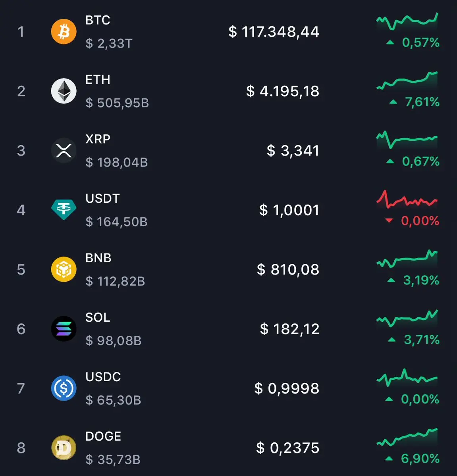Screen dimensions: 457x476
Task: Select the blue USDC coin icon
Action: (64, 388)
